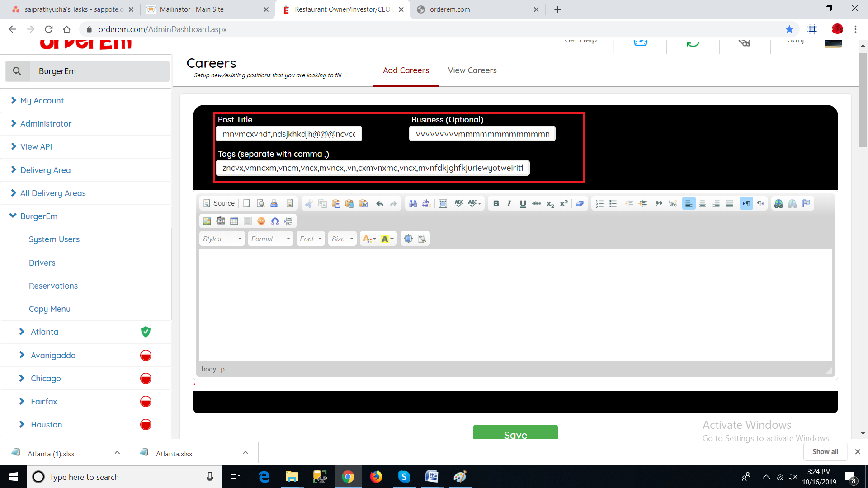
Task: Click the green Save button
Action: [x=515, y=432]
